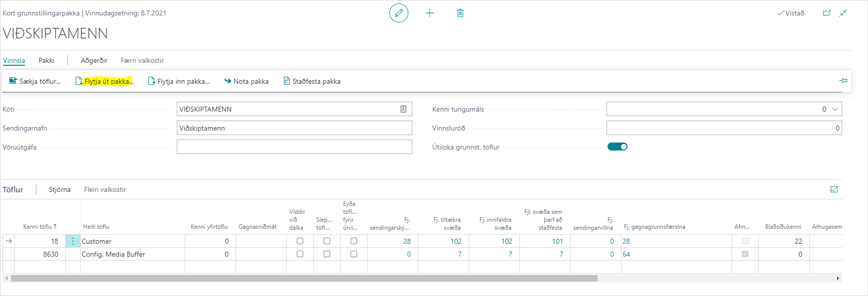868x296 pixels.
Task: Click the pin icon on action bar
Action: (843, 81)
